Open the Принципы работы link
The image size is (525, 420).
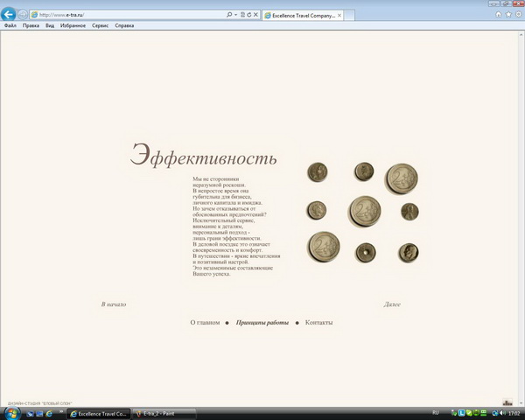[262, 323]
